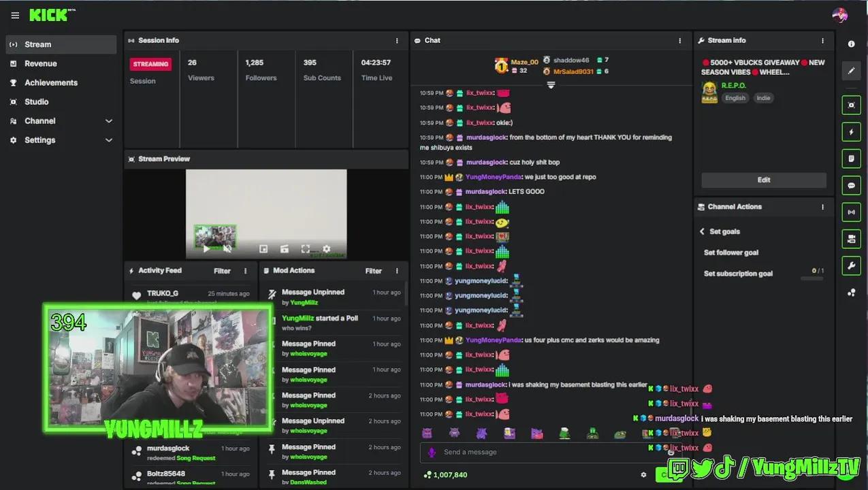
Task: Open Activity Feed three-dot menu
Action: [246, 271]
